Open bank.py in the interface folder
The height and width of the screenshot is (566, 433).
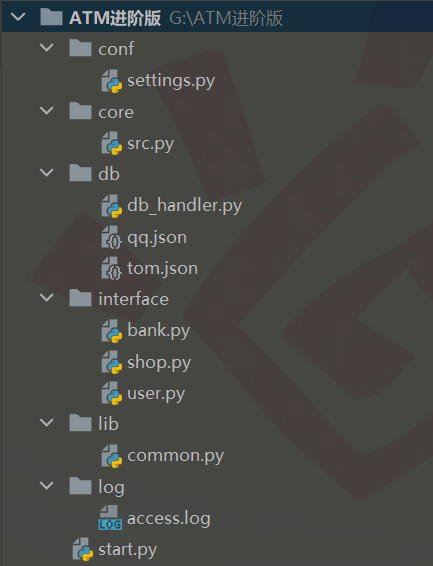[x=158, y=331]
